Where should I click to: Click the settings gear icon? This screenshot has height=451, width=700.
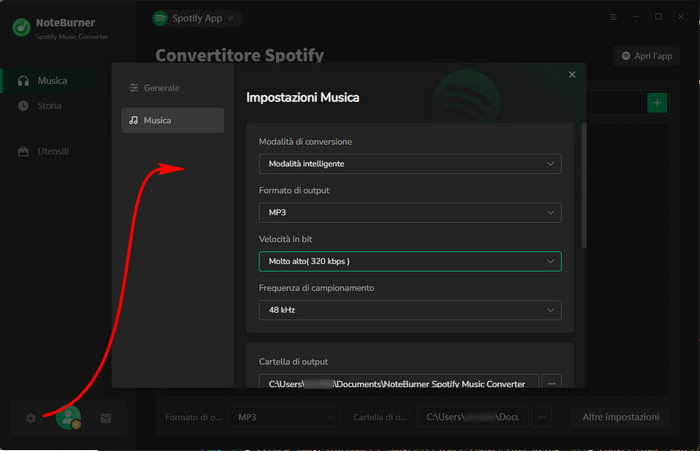pos(31,418)
